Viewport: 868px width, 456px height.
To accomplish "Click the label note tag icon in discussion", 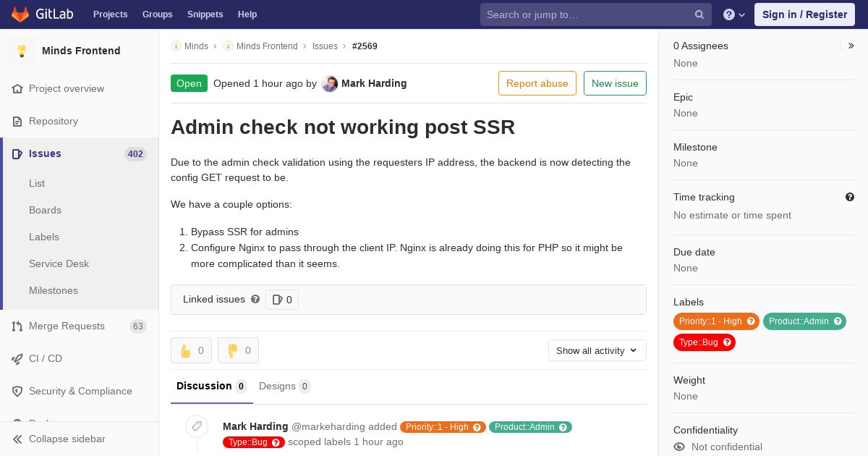I will (x=197, y=426).
